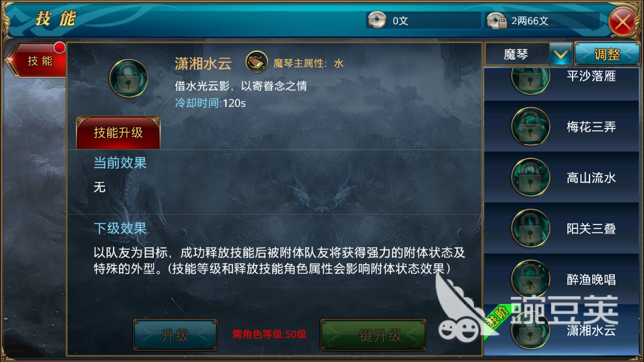The width and height of the screenshot is (644, 362).
Task: Click the 一键升级 button
Action: (x=373, y=335)
